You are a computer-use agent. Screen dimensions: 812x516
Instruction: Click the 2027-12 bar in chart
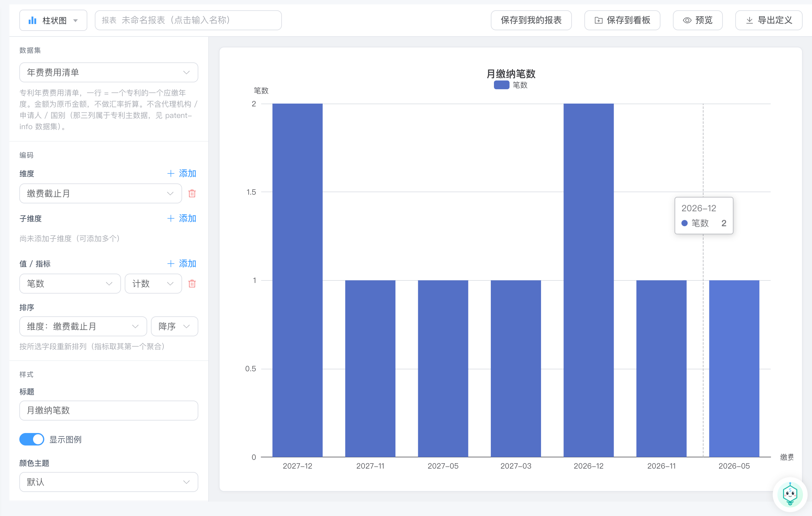(x=297, y=280)
